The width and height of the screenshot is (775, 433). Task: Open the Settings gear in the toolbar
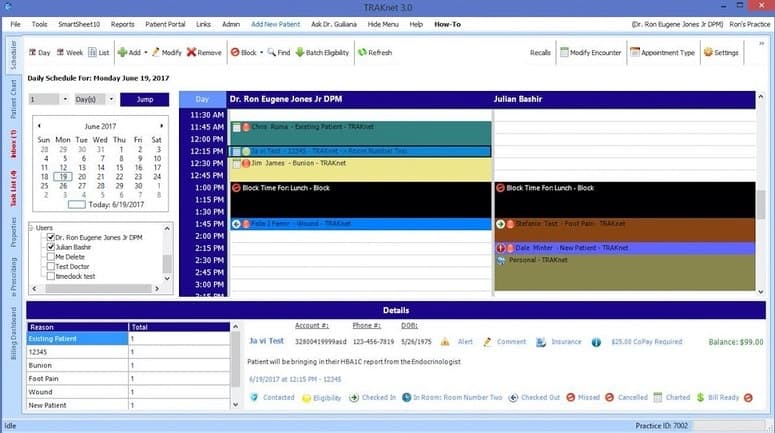[708, 52]
